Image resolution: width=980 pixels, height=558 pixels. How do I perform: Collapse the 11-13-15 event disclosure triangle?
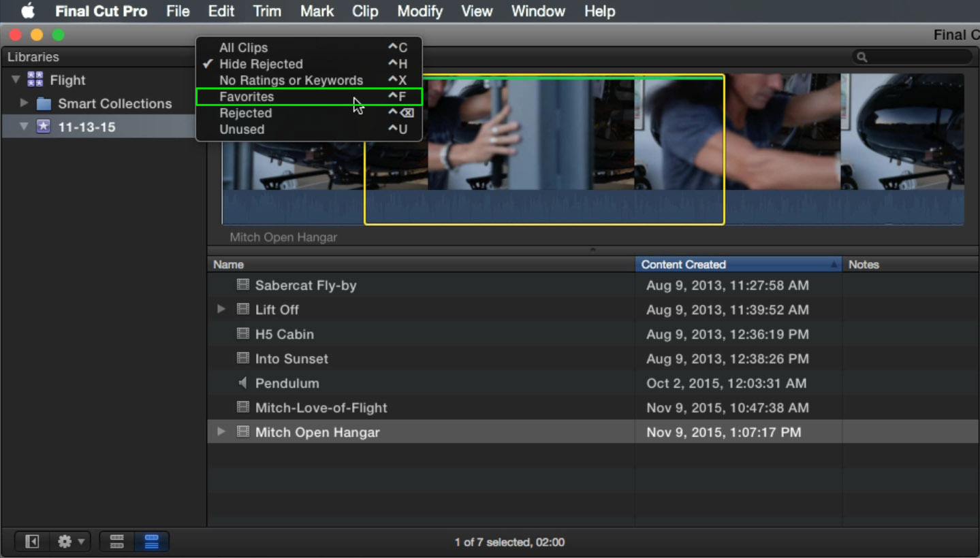24,127
